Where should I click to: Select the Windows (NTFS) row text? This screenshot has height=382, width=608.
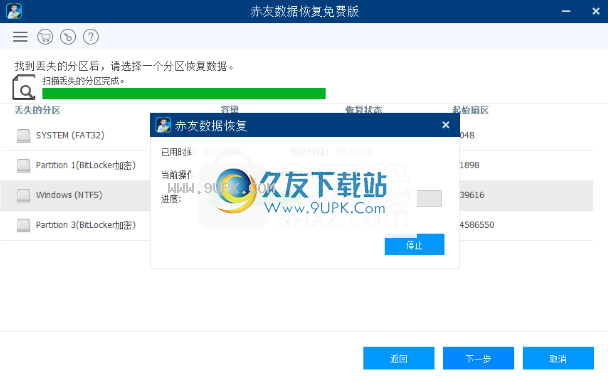tap(69, 195)
